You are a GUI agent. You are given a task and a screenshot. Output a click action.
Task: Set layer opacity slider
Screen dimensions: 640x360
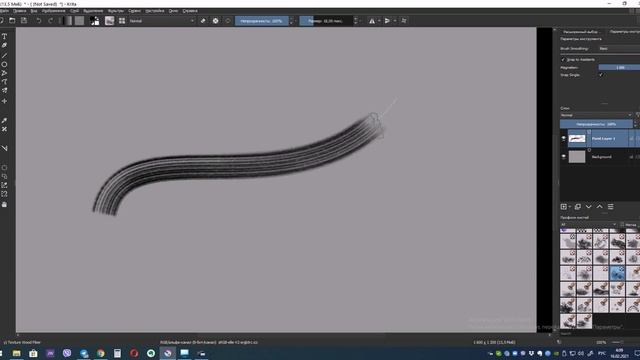click(596, 124)
